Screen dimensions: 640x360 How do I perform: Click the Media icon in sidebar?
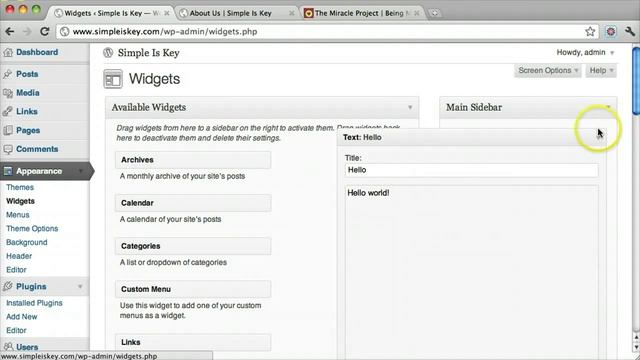pos(8,93)
